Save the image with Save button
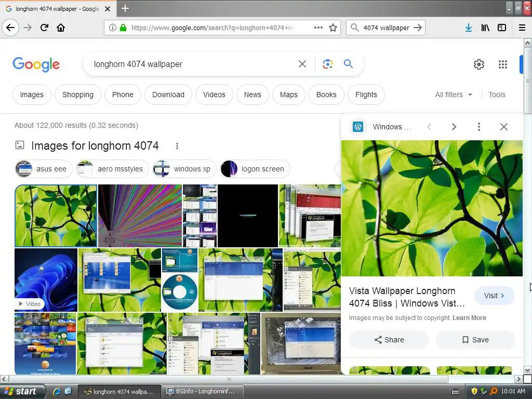The height and width of the screenshot is (399, 532). tap(475, 340)
